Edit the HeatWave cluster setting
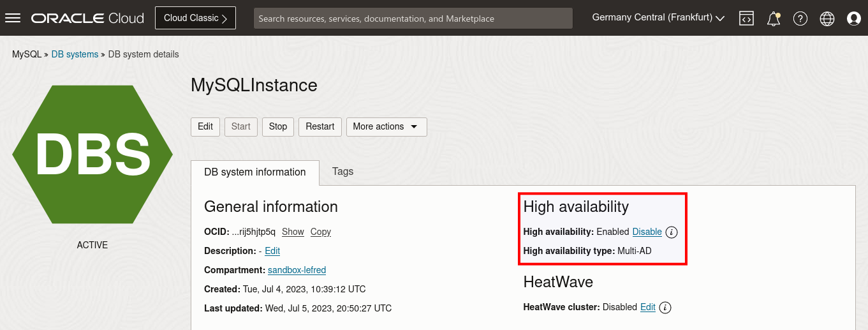Viewport: 868px width, 330px height. [648, 307]
